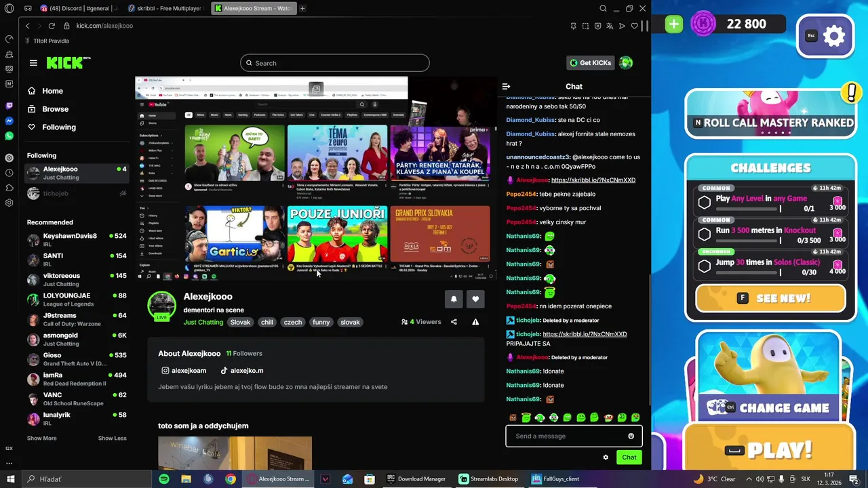Image resolution: width=868 pixels, height=488 pixels.
Task: Add page to bookmarks heart icon
Action: (634, 26)
